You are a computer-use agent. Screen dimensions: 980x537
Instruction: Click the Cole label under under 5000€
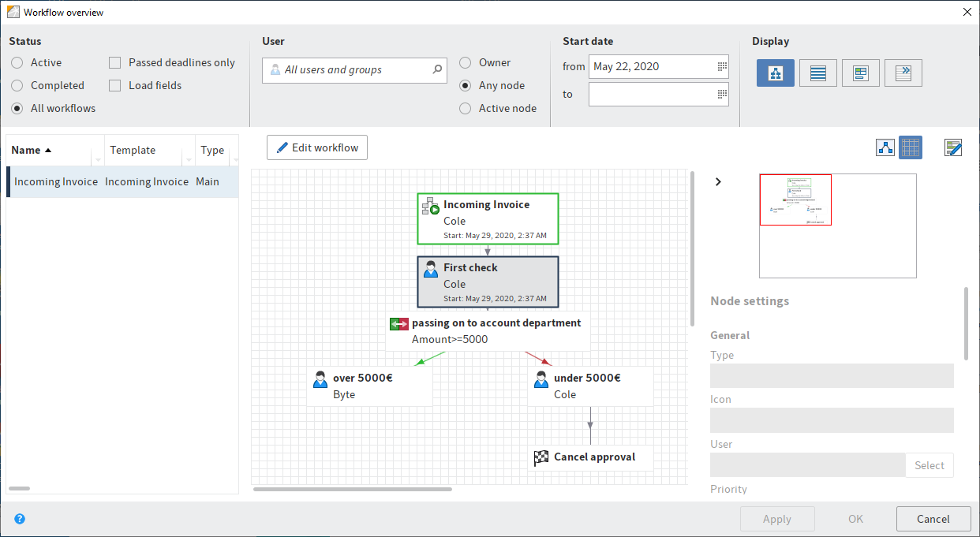point(565,394)
